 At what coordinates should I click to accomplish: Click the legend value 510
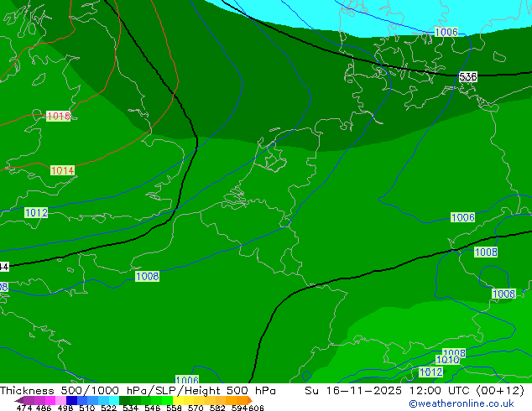[x=87, y=408]
